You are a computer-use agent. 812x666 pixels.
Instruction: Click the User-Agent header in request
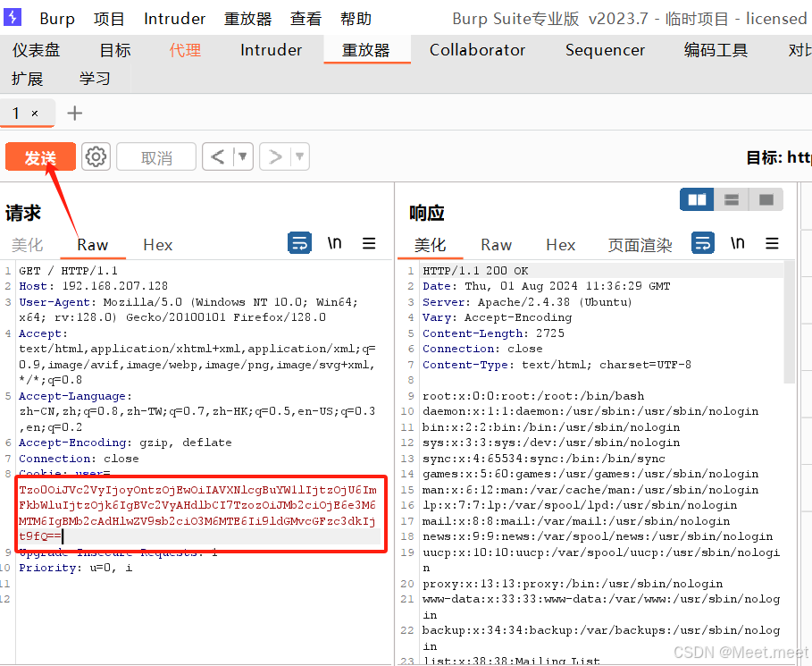(188, 309)
